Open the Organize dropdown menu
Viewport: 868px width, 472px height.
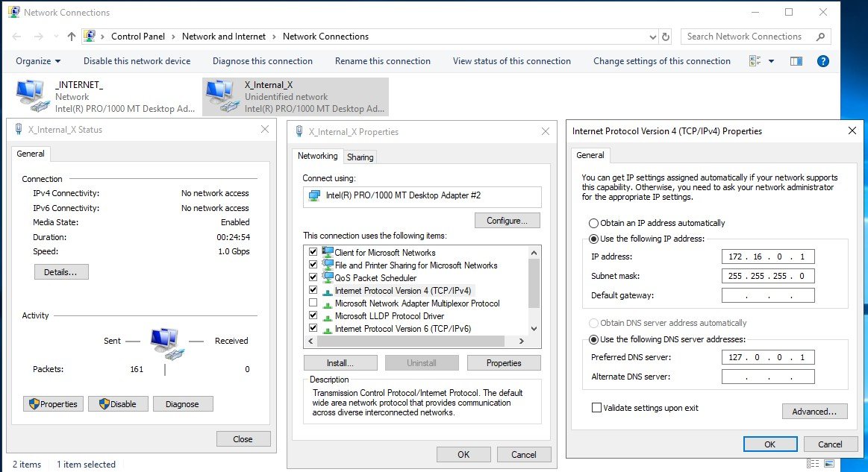[38, 61]
